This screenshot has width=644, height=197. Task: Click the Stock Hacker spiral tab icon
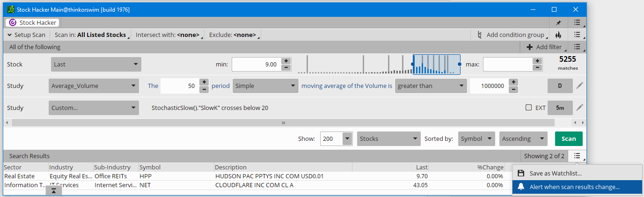click(x=13, y=22)
